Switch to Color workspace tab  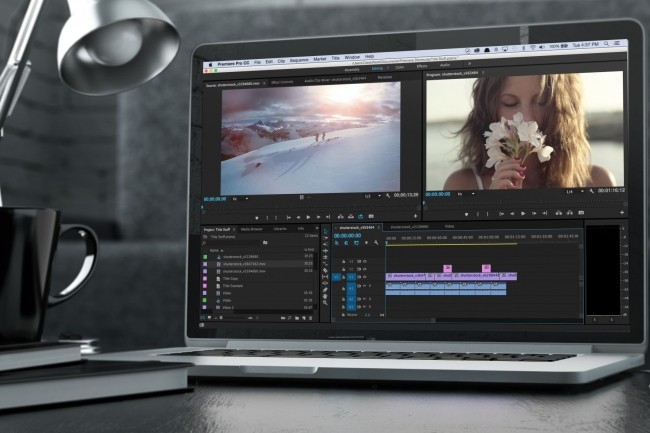pos(400,67)
